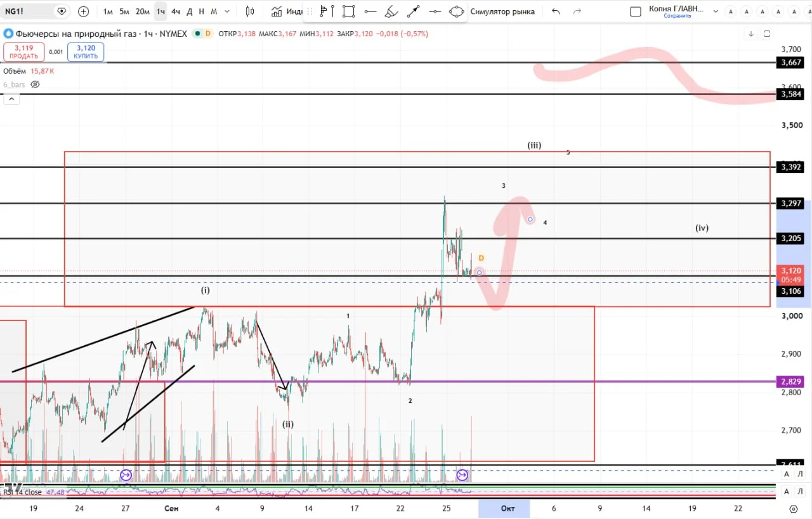Click the orange D marker on the chart
The height and width of the screenshot is (519, 812).
(x=481, y=258)
